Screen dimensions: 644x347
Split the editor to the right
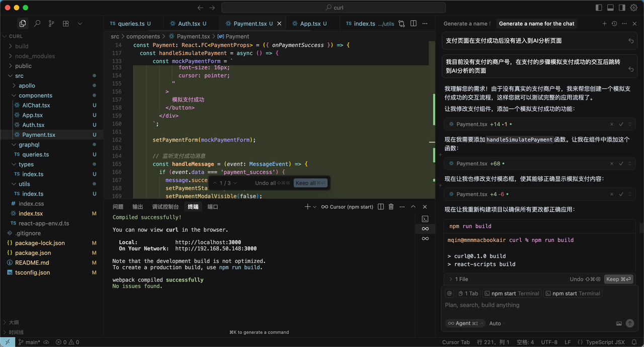click(414, 23)
